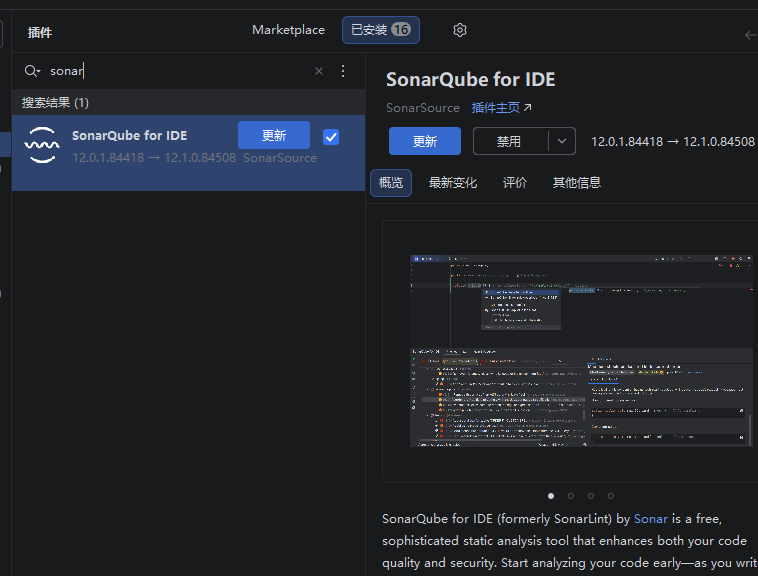Screen dimensions: 758x576
Task: Open the 最新变化 tab
Action: pos(453,183)
